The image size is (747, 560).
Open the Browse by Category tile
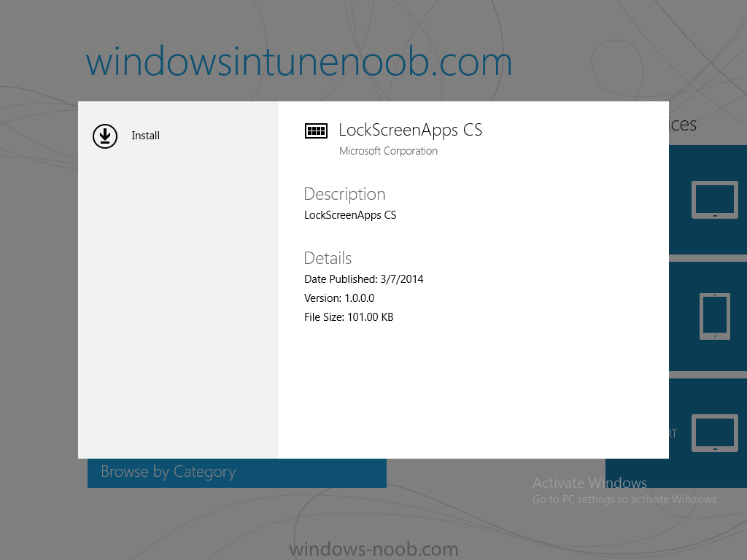coord(237,472)
